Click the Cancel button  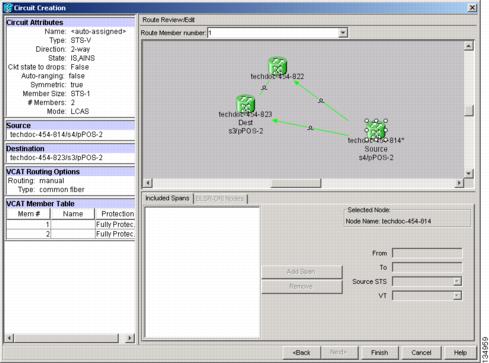[421, 352]
